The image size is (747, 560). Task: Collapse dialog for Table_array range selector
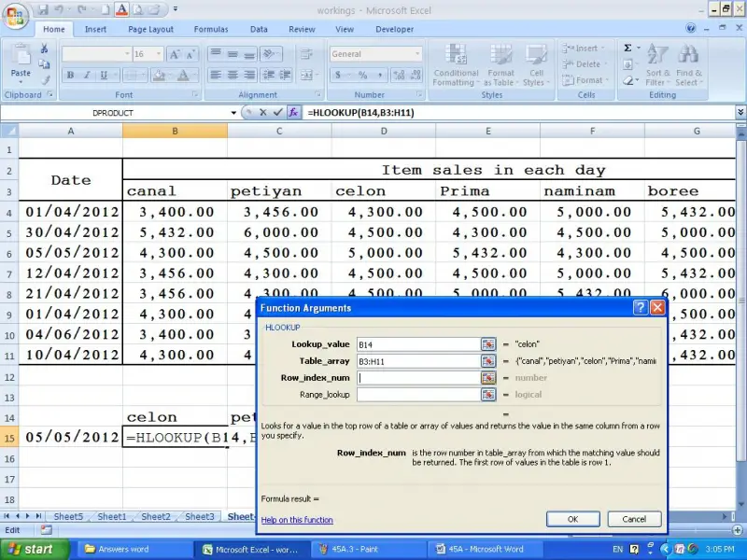[x=488, y=361]
